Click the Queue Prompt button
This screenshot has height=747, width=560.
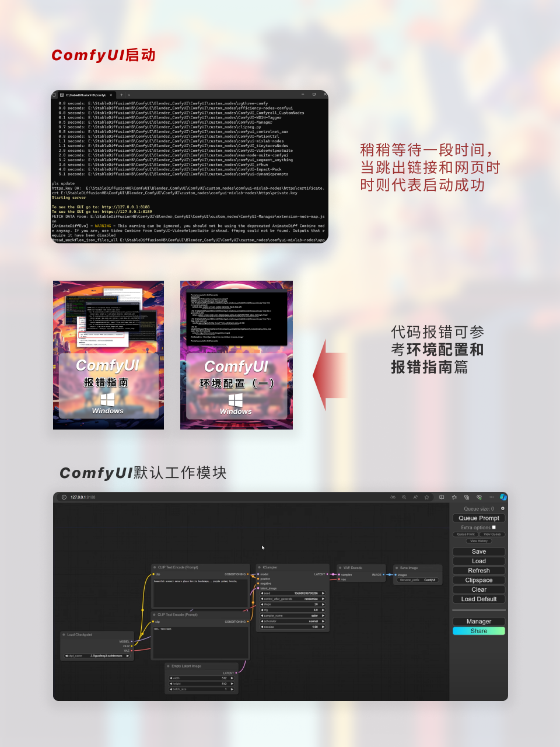[479, 518]
